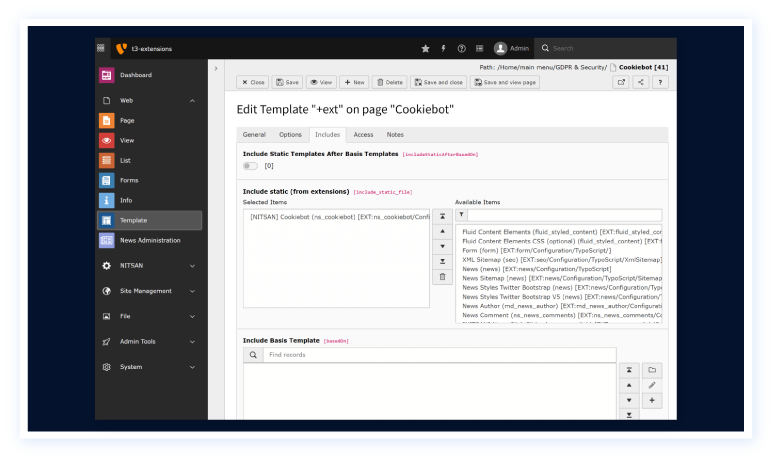The image size is (770, 456).
Task: Expand the System module group
Action: click(192, 367)
